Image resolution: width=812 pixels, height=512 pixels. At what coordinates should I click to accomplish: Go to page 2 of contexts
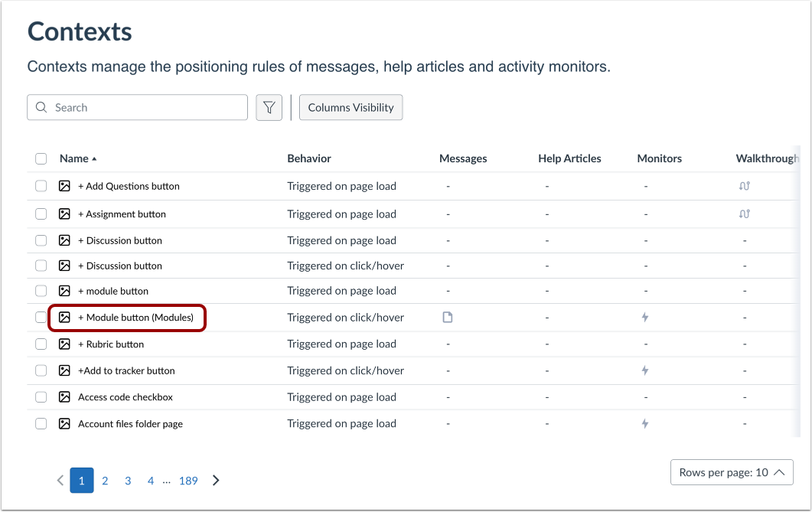[x=105, y=481]
